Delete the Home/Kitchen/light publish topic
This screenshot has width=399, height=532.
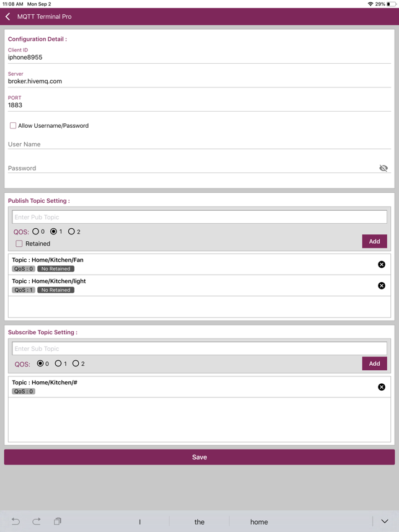pos(382,286)
